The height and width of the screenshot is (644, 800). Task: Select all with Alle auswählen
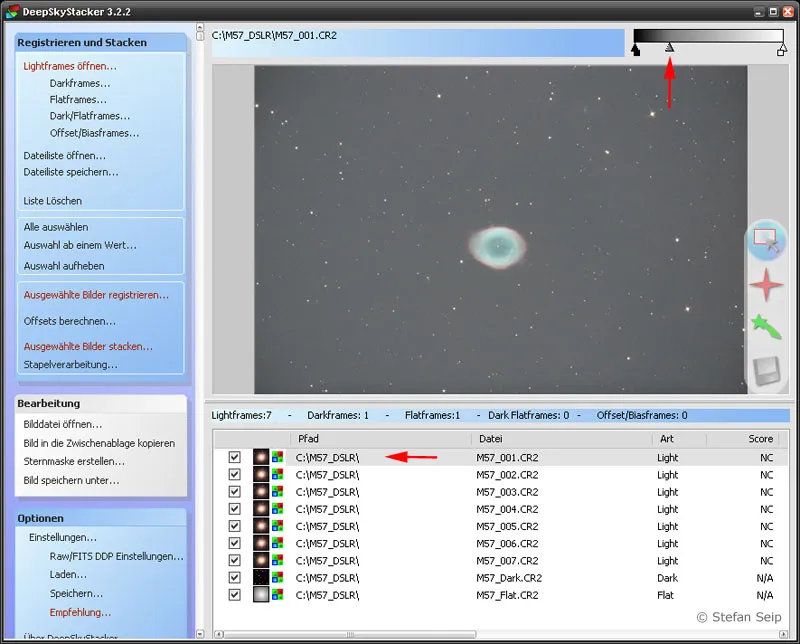click(x=56, y=227)
